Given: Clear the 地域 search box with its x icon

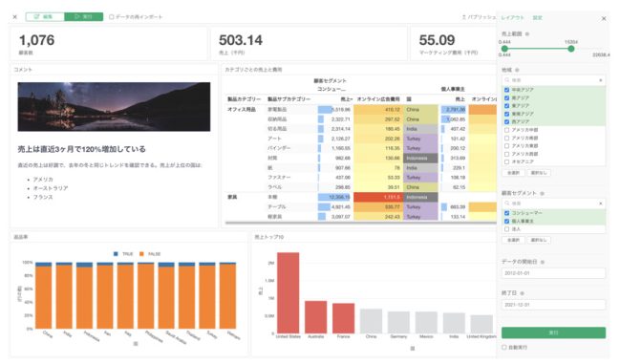Looking at the screenshot, I should [x=600, y=80].
